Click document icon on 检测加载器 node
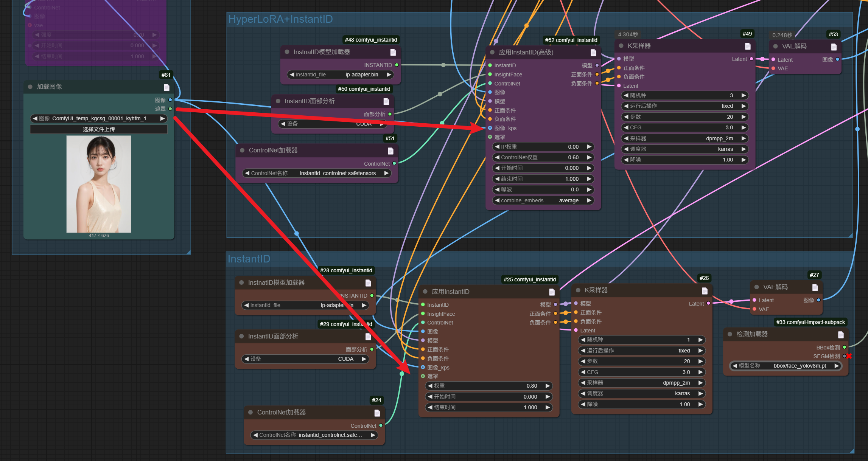Viewport: 868px width, 461px height. [x=841, y=335]
